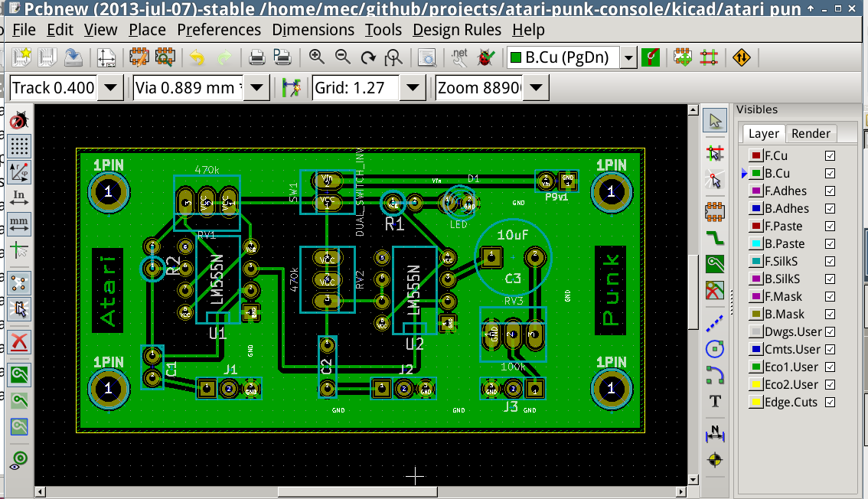The width and height of the screenshot is (868, 499).
Task: Click the yellow diamond autorouter mode icon
Action: pos(741,57)
